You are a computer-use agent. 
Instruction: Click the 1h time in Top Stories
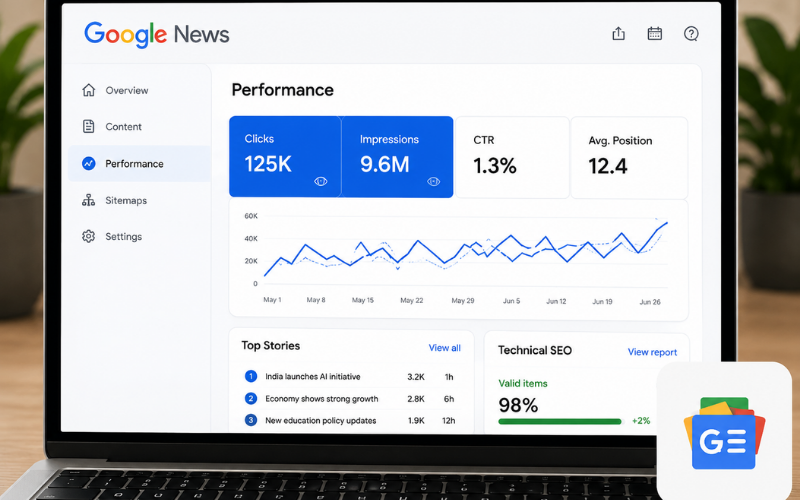tap(449, 377)
